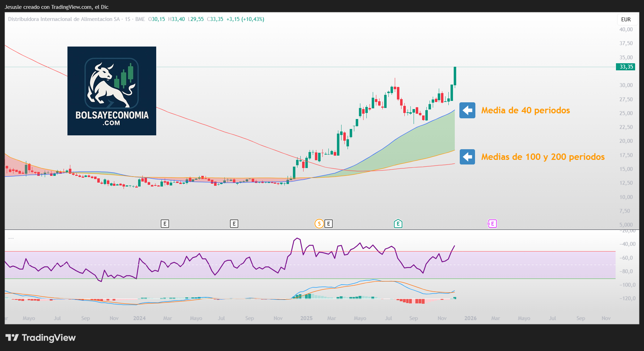Click the BME exchange label
Screen dimensions: 644x351
[140, 19]
